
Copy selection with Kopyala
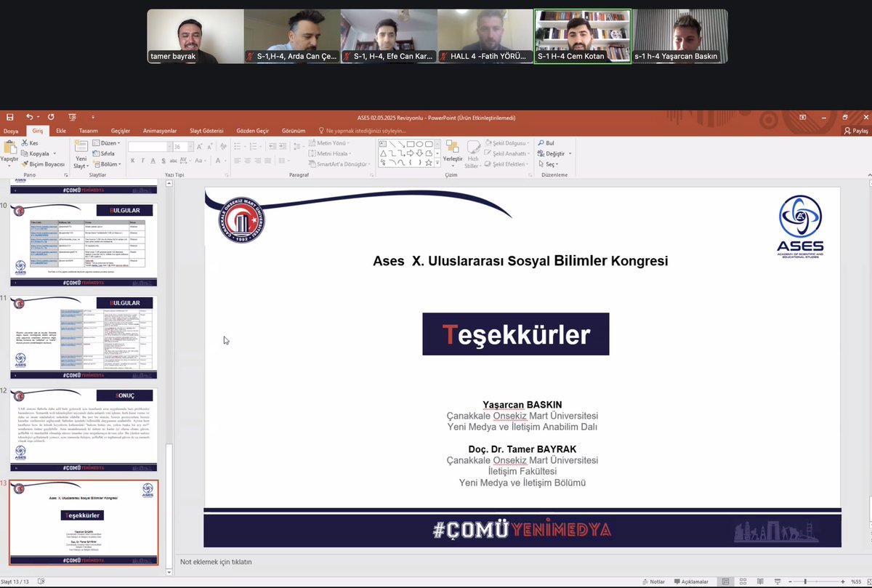[35, 153]
